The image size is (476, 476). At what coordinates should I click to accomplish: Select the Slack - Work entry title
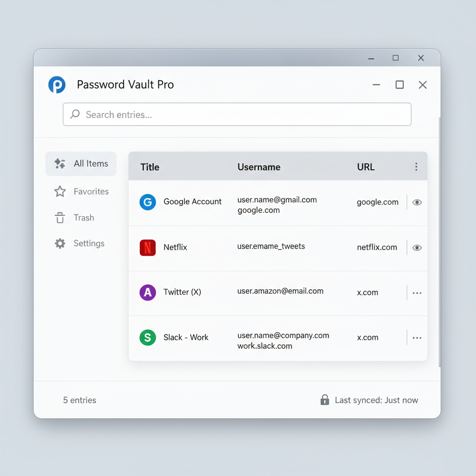186,337
